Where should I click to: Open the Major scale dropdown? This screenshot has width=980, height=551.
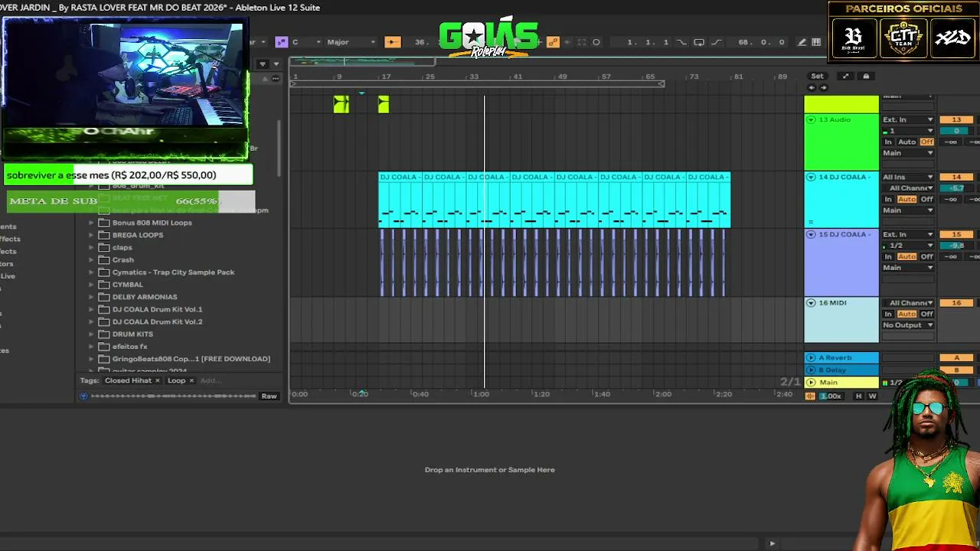tap(351, 42)
